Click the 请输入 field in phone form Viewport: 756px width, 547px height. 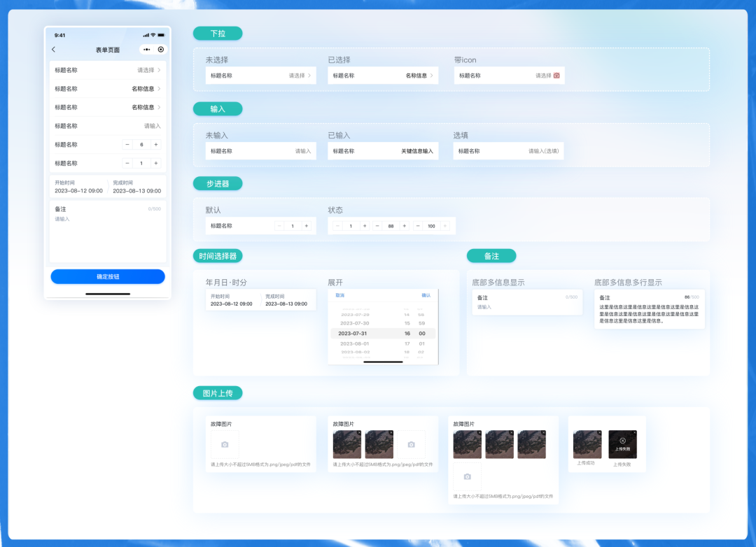[x=108, y=127]
